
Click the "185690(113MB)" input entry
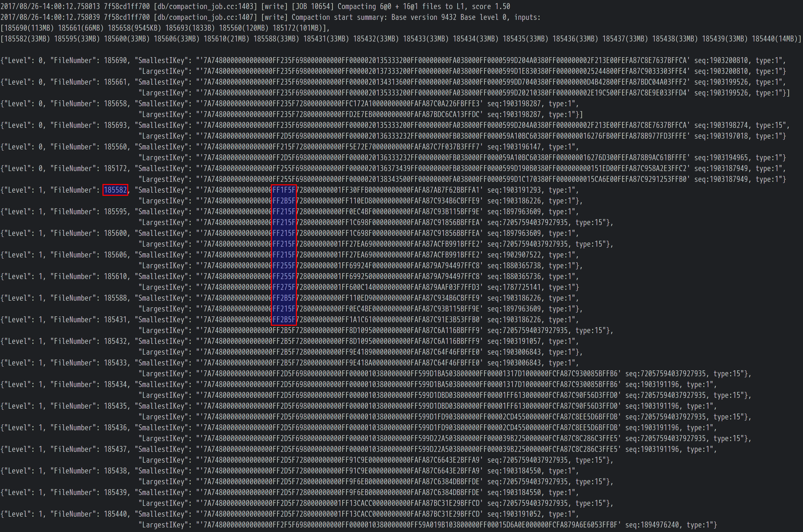pyautogui.click(x=29, y=28)
